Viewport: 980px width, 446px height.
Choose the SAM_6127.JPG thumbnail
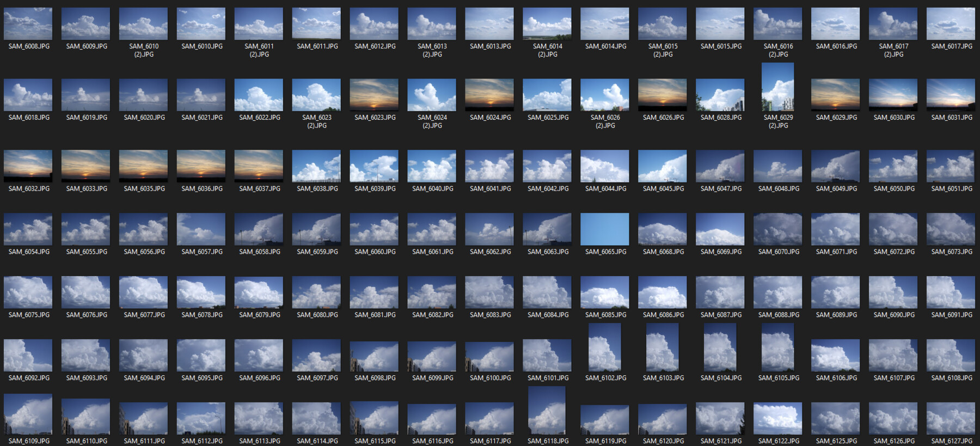[x=952, y=419]
